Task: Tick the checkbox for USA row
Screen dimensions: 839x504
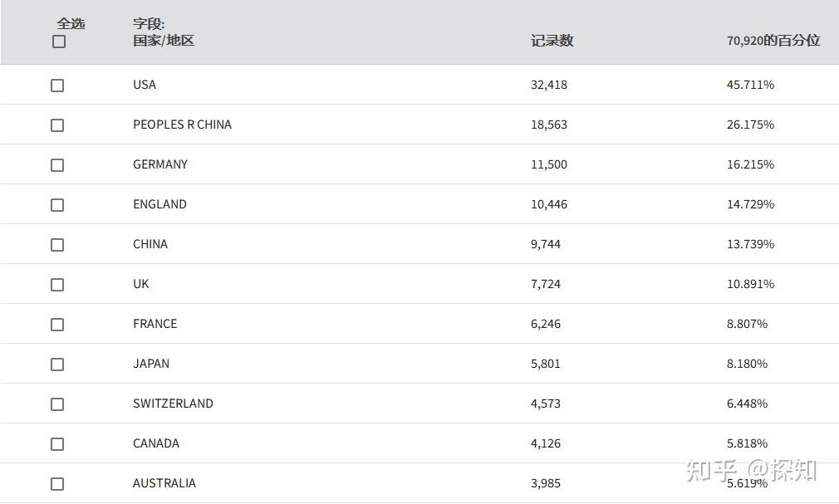Action: click(57, 86)
